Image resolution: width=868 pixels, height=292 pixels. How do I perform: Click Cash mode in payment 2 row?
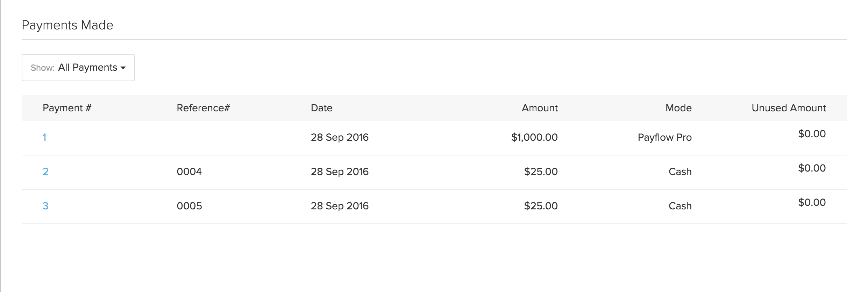tap(680, 172)
